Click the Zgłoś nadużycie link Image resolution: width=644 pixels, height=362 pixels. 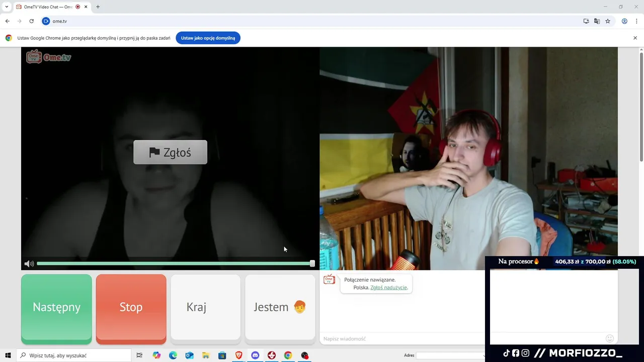pos(388,288)
